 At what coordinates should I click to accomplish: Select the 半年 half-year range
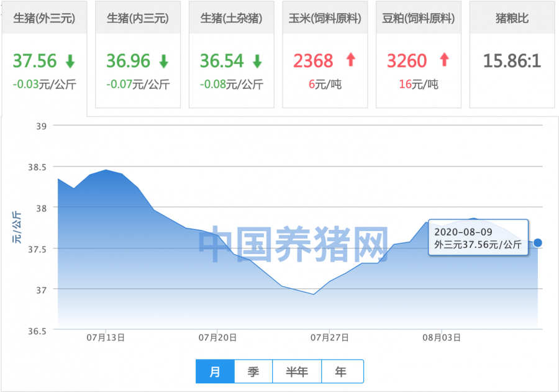[x=298, y=371]
